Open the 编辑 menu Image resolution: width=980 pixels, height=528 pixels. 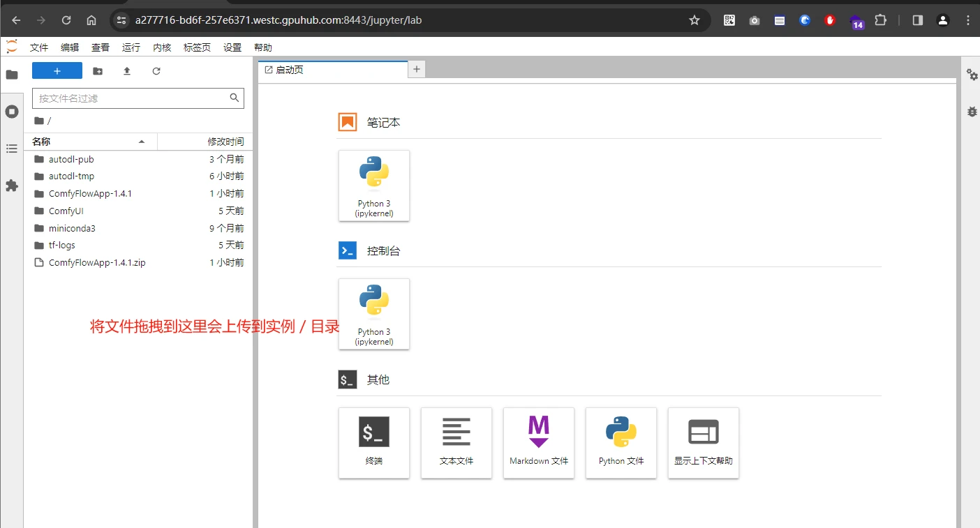coord(70,47)
